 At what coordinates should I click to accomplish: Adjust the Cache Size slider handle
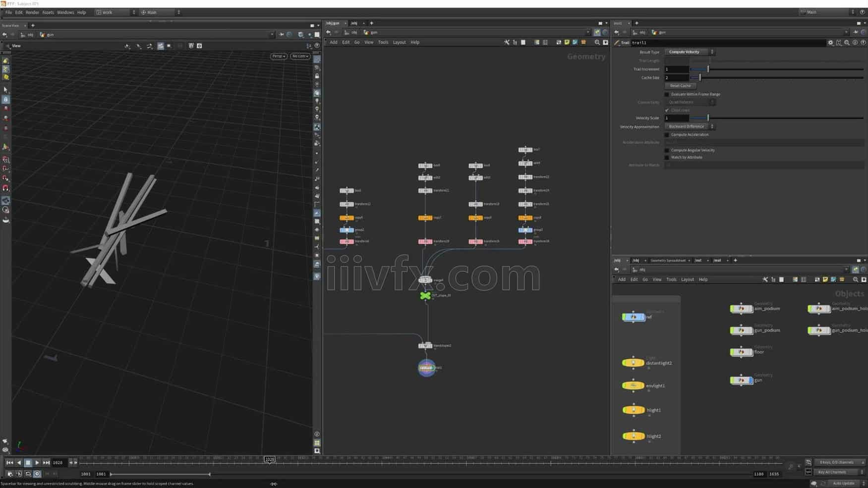click(700, 77)
